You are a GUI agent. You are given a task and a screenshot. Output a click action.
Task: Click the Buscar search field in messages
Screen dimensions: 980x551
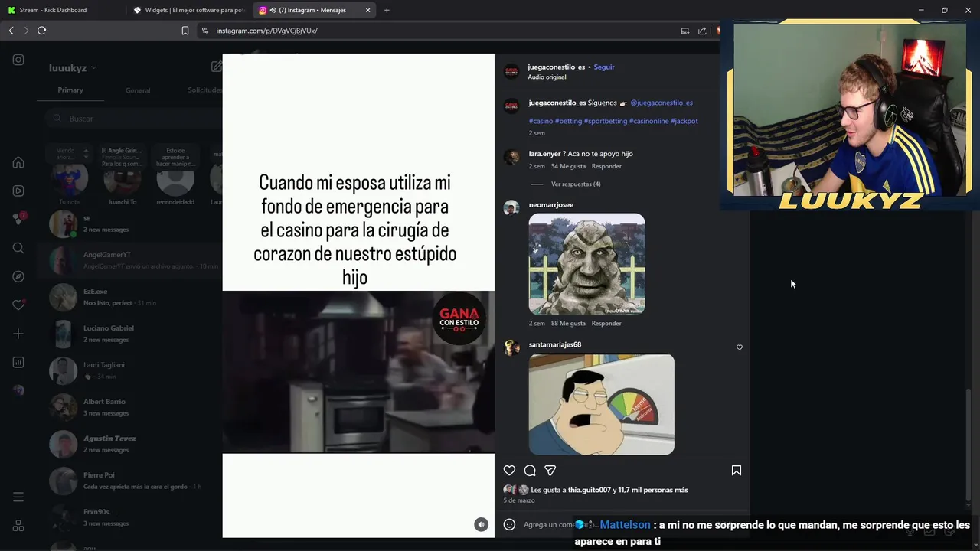(x=134, y=119)
